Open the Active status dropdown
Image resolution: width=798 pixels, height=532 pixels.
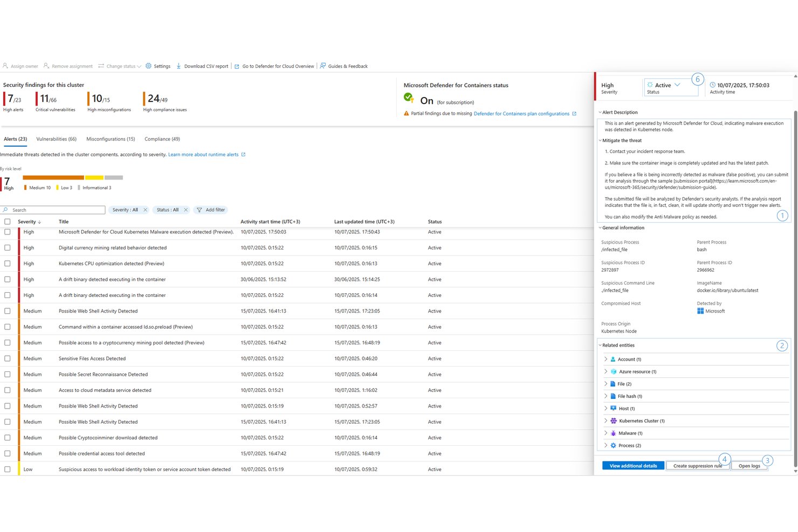pyautogui.click(x=670, y=88)
